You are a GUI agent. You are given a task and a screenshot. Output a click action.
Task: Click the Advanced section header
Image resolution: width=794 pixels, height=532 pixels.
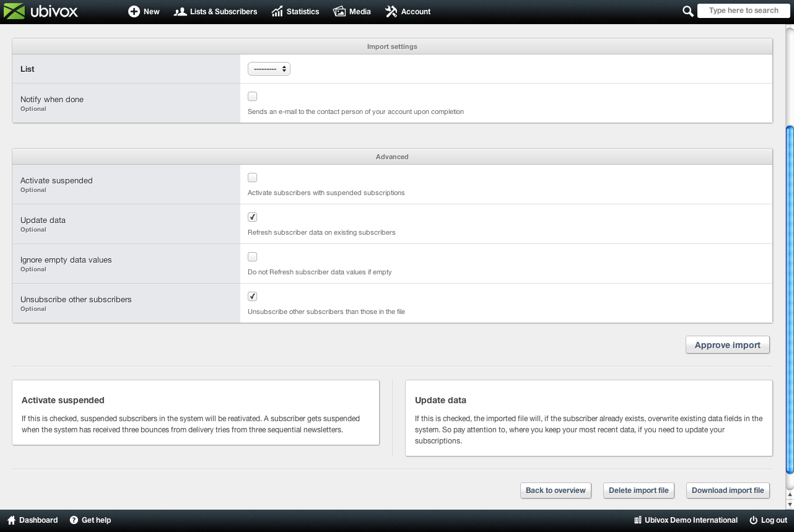click(x=392, y=157)
